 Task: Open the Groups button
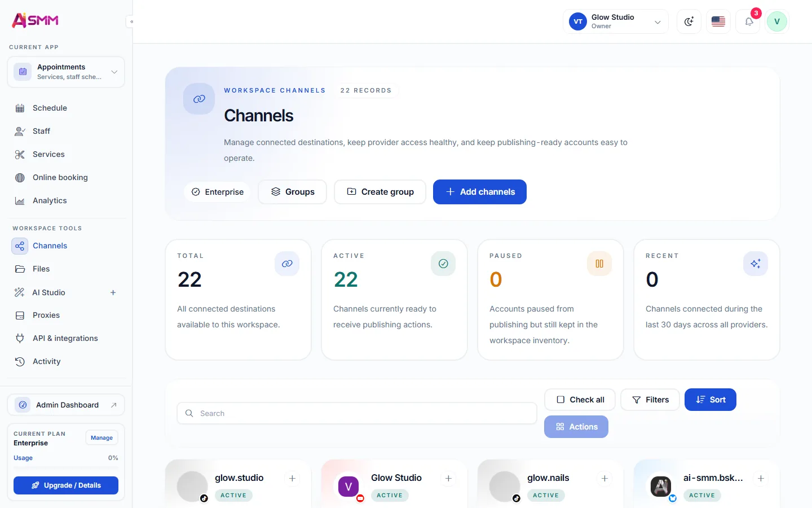click(x=292, y=192)
